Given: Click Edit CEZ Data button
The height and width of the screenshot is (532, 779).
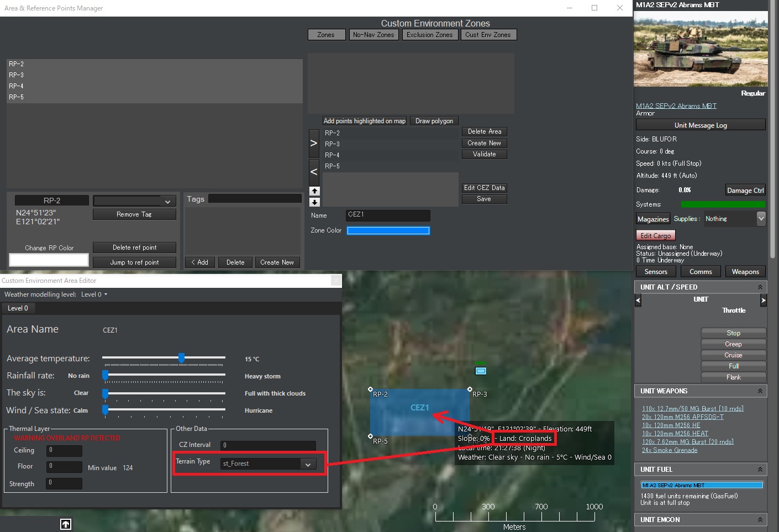Looking at the screenshot, I should (x=485, y=188).
